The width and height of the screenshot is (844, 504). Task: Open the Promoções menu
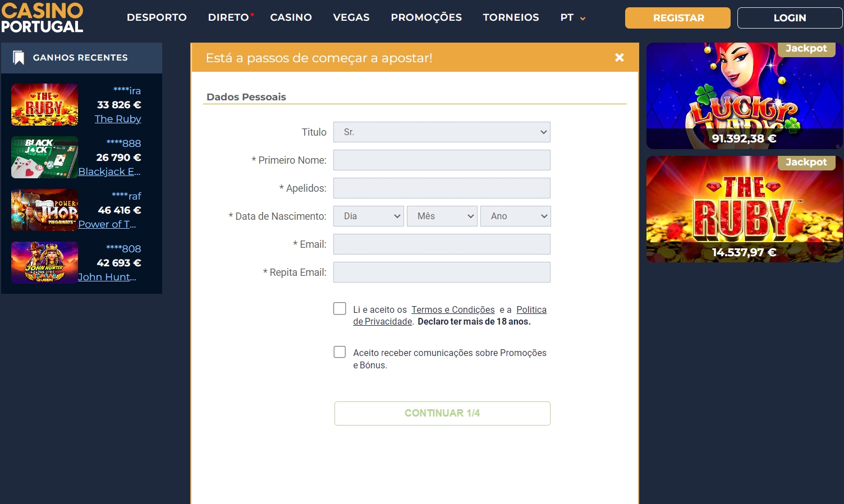pyautogui.click(x=426, y=17)
